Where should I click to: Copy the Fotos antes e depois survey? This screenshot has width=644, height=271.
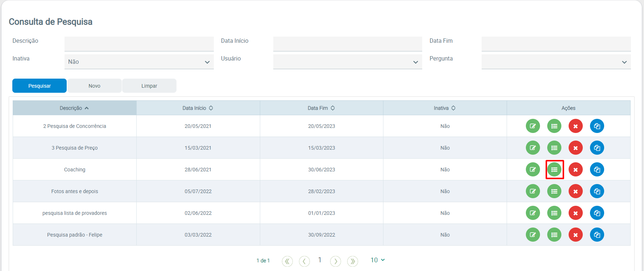(597, 191)
